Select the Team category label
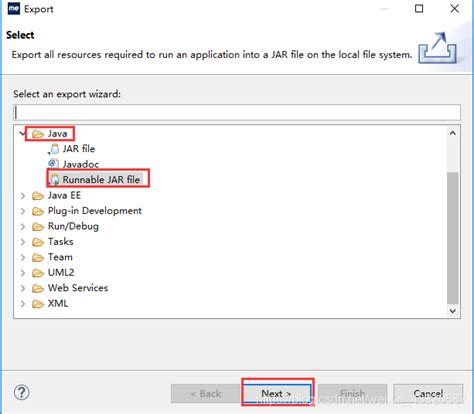This screenshot has height=414, width=474. coord(60,257)
